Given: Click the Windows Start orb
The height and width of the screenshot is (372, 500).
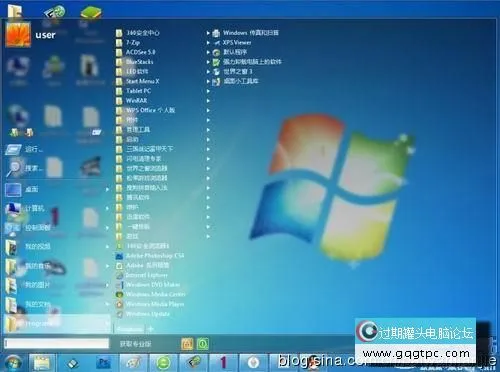Looking at the screenshot, I should pyautogui.click(x=13, y=363).
